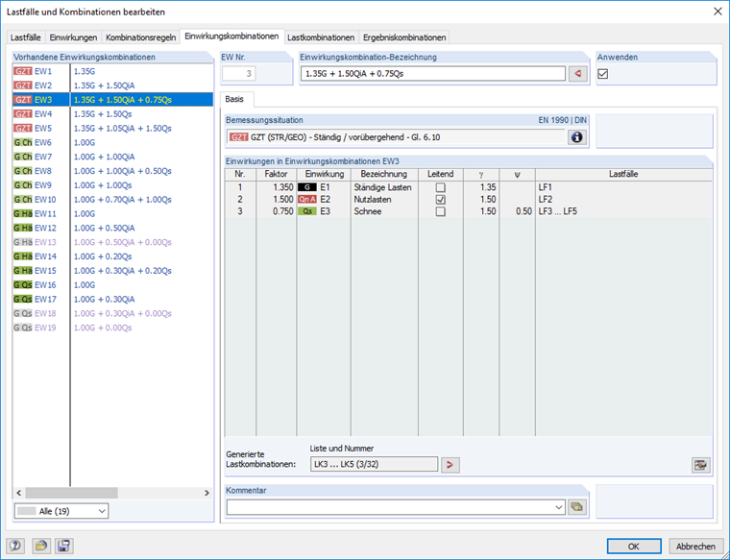Open the Lastkombinationen tab

(x=321, y=37)
